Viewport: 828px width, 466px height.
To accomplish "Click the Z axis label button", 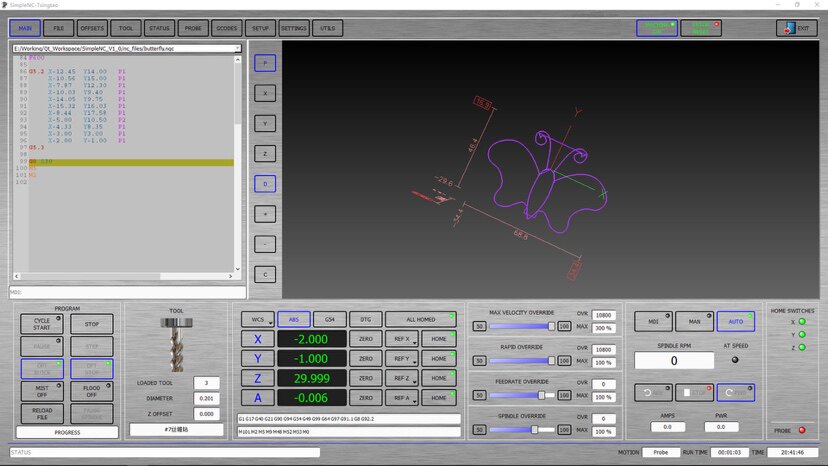I will click(x=258, y=378).
